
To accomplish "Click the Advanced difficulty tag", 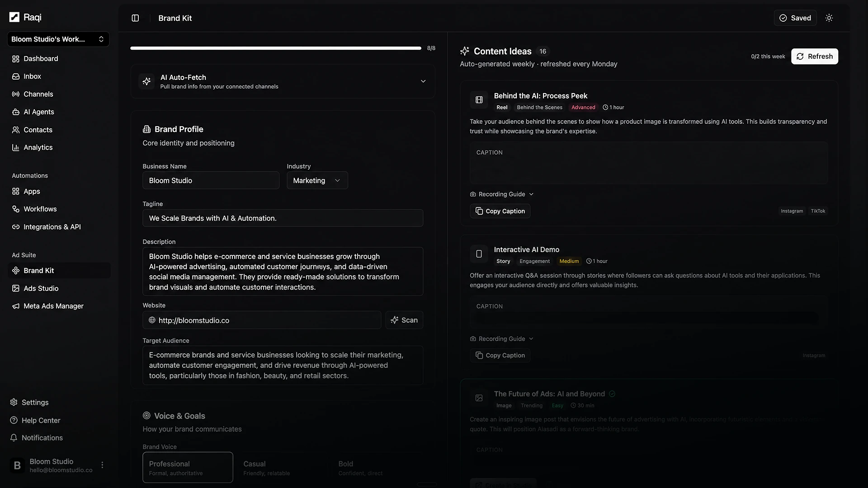I will (x=583, y=108).
